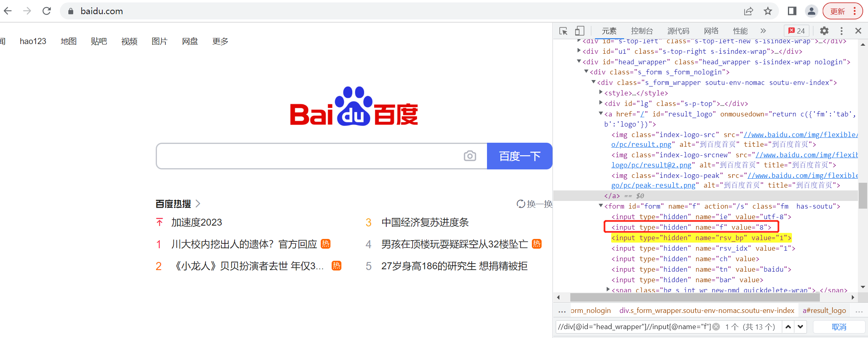868x338 pixels.
Task: Open the 贴吧 link
Action: pyautogui.click(x=99, y=41)
